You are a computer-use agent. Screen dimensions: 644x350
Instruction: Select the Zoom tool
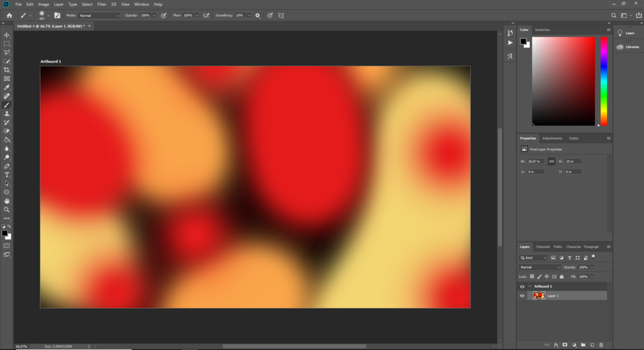click(x=6, y=210)
